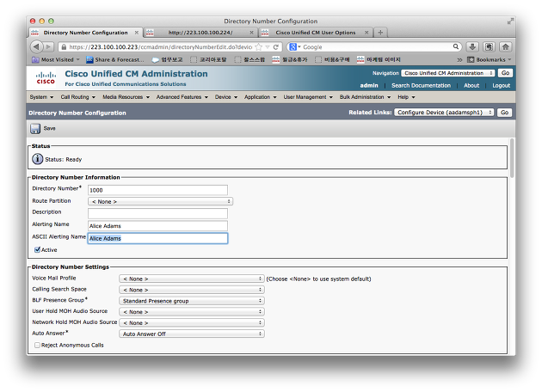Open the Advanced Features menu
Viewport: 542px width, 392px height.
tap(182, 97)
